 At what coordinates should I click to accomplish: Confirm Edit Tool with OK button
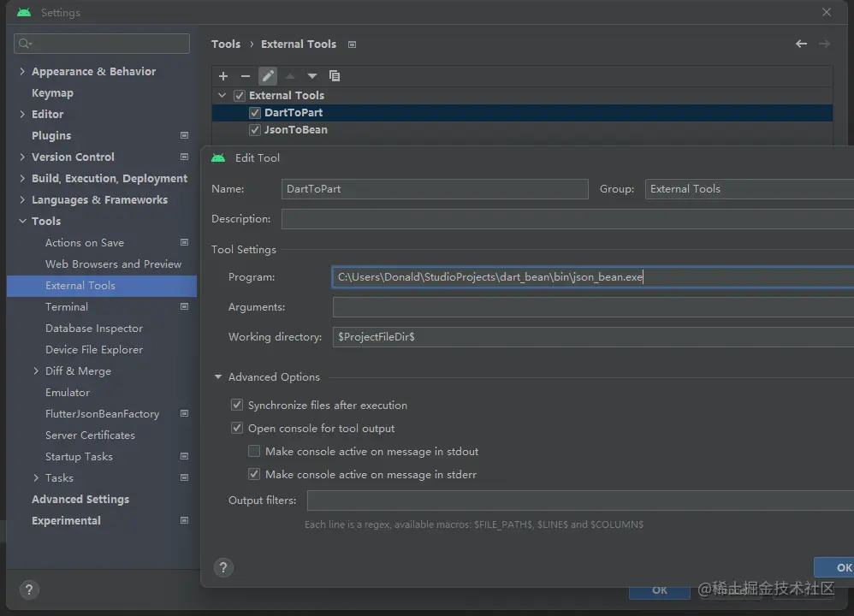(x=834, y=567)
